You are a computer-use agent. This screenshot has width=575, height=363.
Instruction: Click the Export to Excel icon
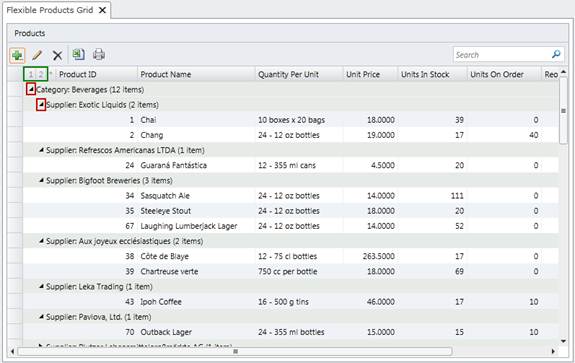(78, 55)
